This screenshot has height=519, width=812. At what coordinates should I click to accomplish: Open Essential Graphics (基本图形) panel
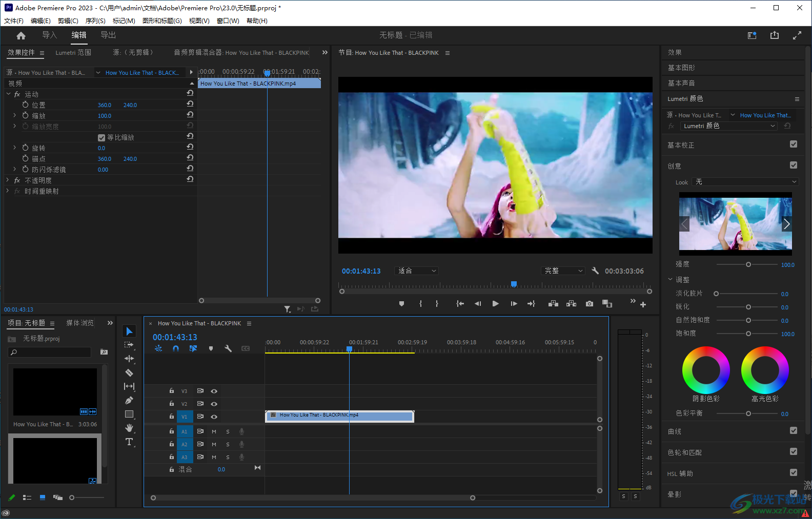coord(681,68)
